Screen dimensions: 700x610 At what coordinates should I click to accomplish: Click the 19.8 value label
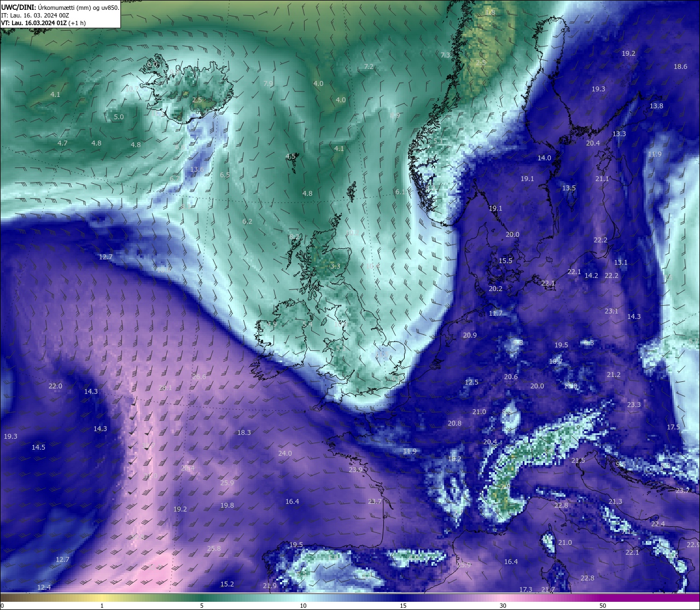[x=227, y=506]
